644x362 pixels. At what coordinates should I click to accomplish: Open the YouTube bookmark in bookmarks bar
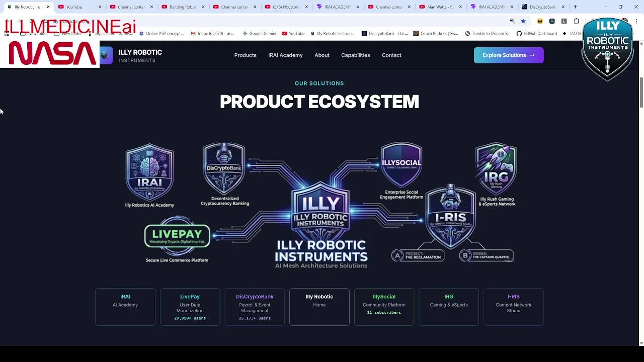tap(293, 34)
